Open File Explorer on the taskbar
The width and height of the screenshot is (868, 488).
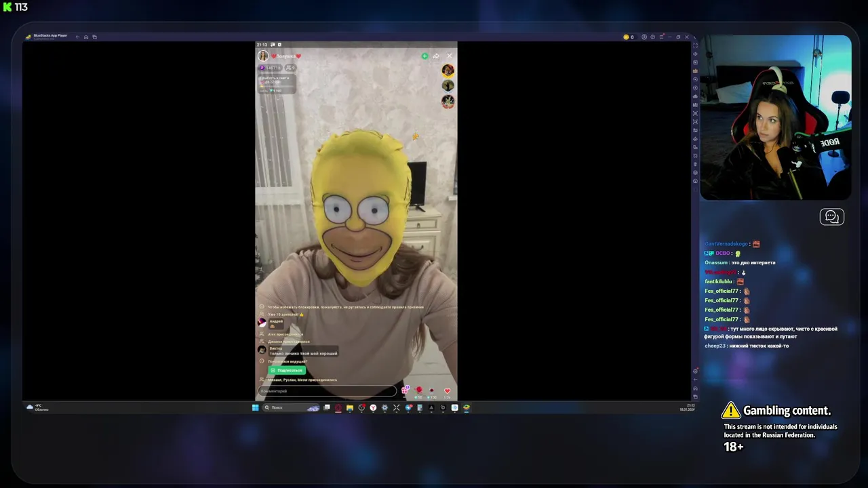click(x=350, y=407)
